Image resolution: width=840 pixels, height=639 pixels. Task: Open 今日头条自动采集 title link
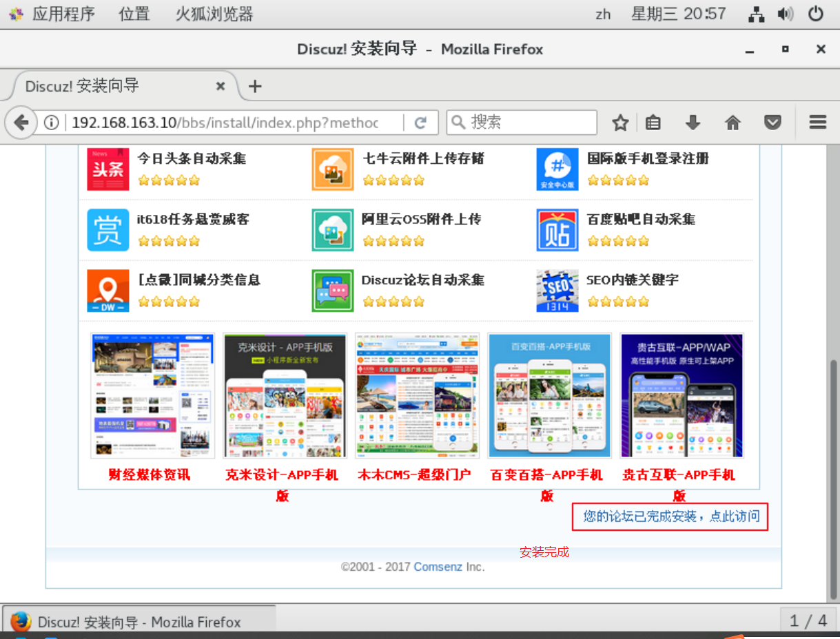point(192,158)
